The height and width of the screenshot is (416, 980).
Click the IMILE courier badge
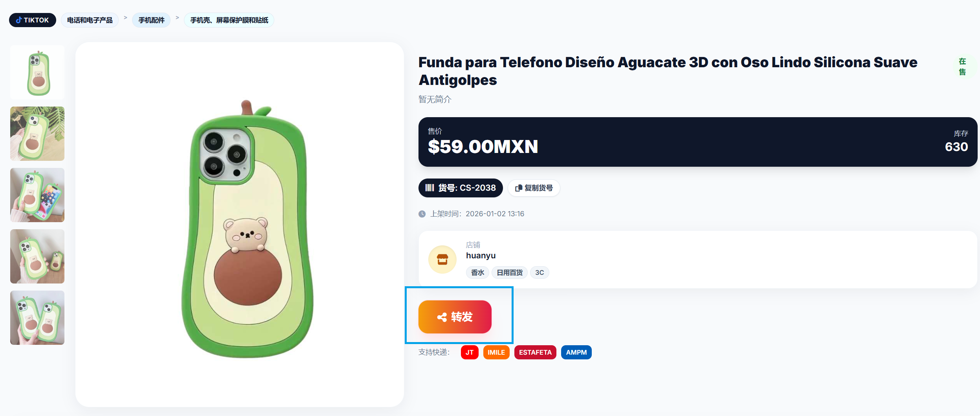496,352
